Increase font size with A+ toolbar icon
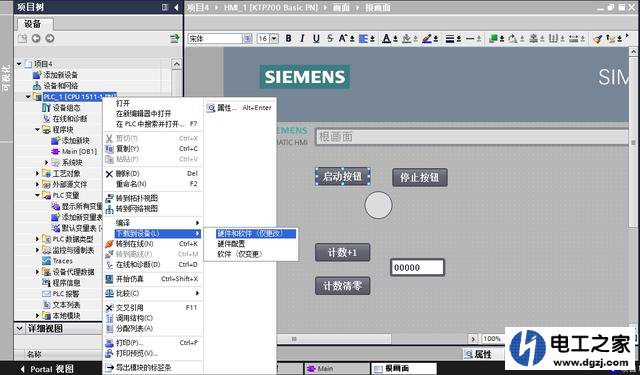This screenshot has width=640, height=375. tap(343, 38)
